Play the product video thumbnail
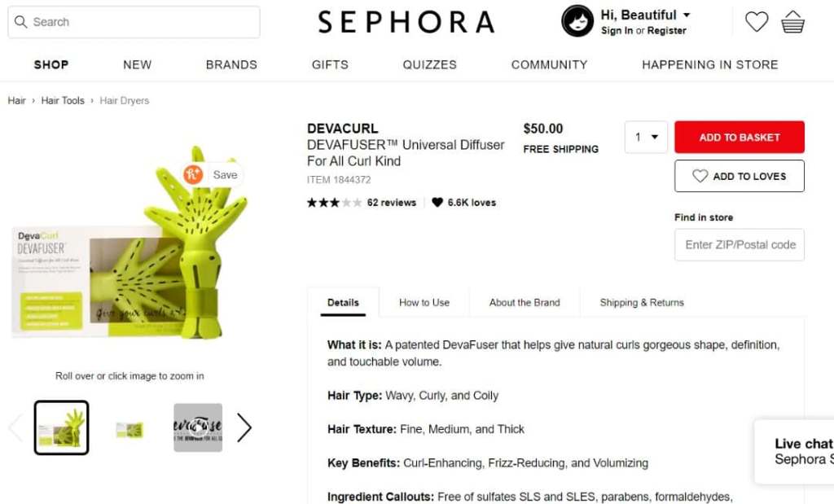Viewport: 834px width, 504px height. pyautogui.click(x=198, y=427)
